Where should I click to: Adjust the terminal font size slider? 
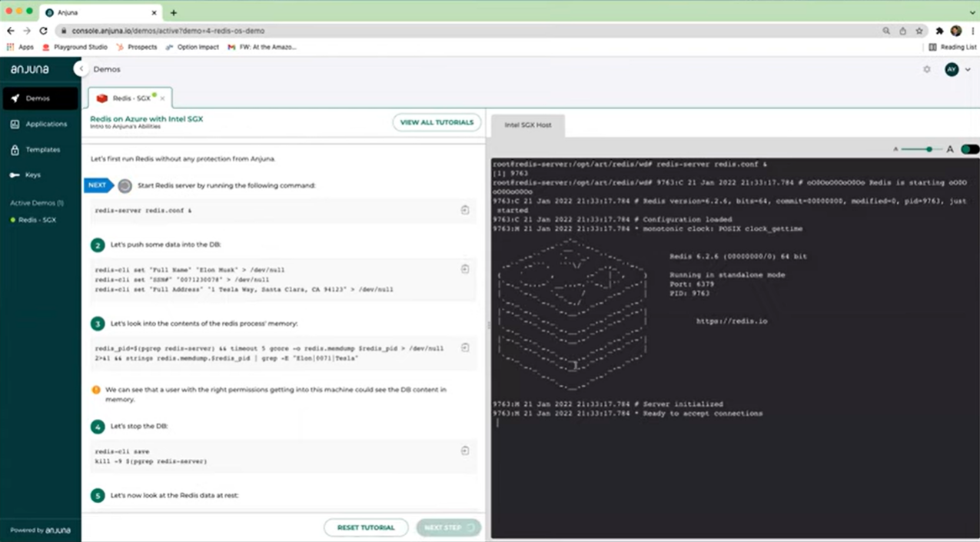pos(929,149)
